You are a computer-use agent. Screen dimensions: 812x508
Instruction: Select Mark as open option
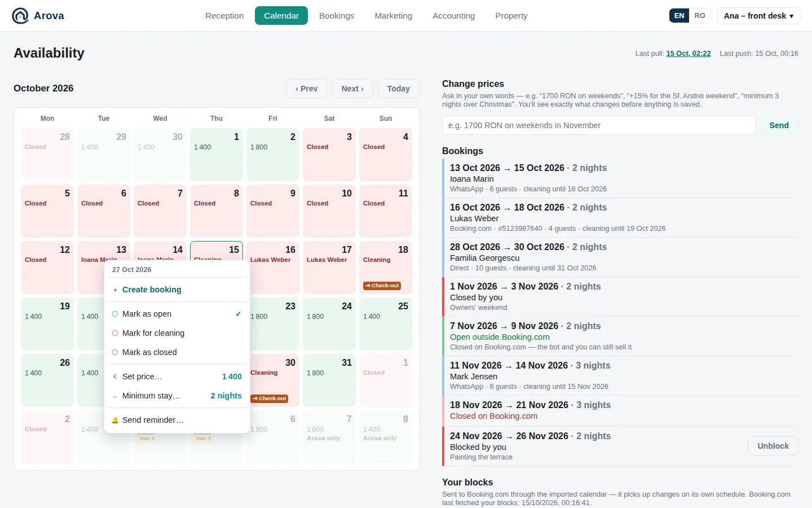[x=177, y=314]
